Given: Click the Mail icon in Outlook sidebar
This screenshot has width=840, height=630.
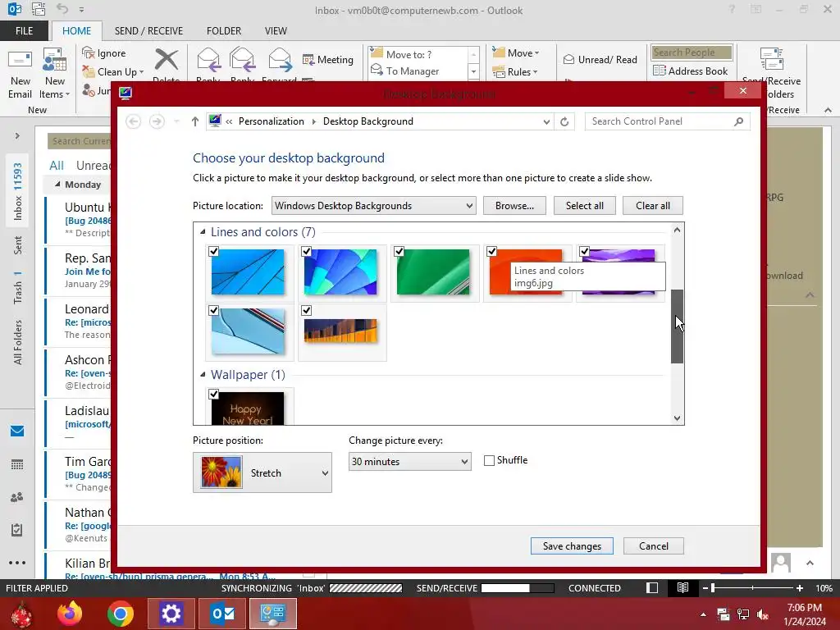Looking at the screenshot, I should (x=17, y=431).
